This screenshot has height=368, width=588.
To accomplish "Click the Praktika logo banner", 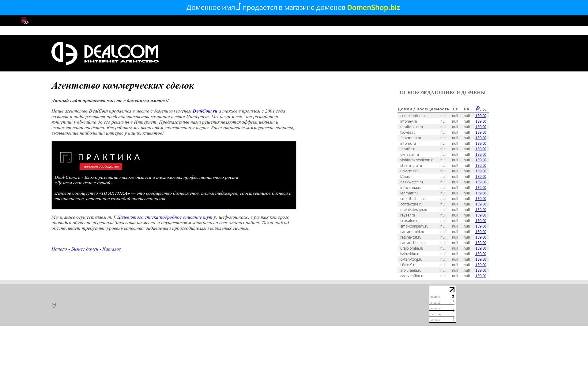I will pos(100,160).
